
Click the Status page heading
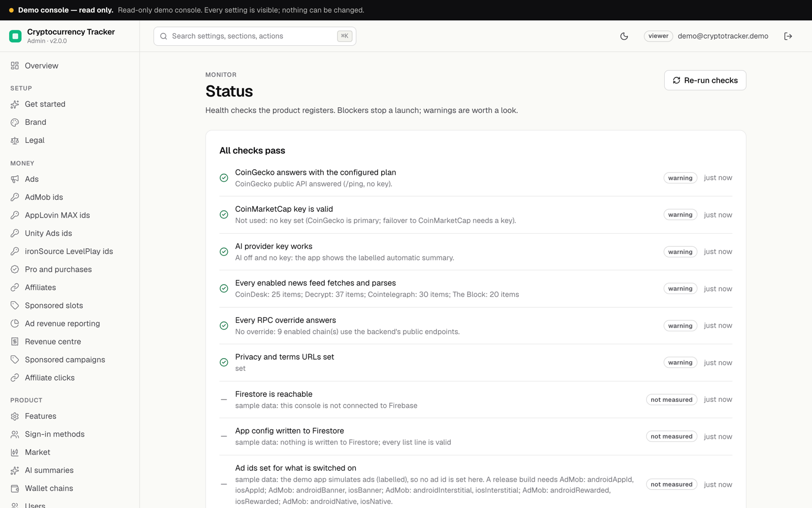click(229, 91)
